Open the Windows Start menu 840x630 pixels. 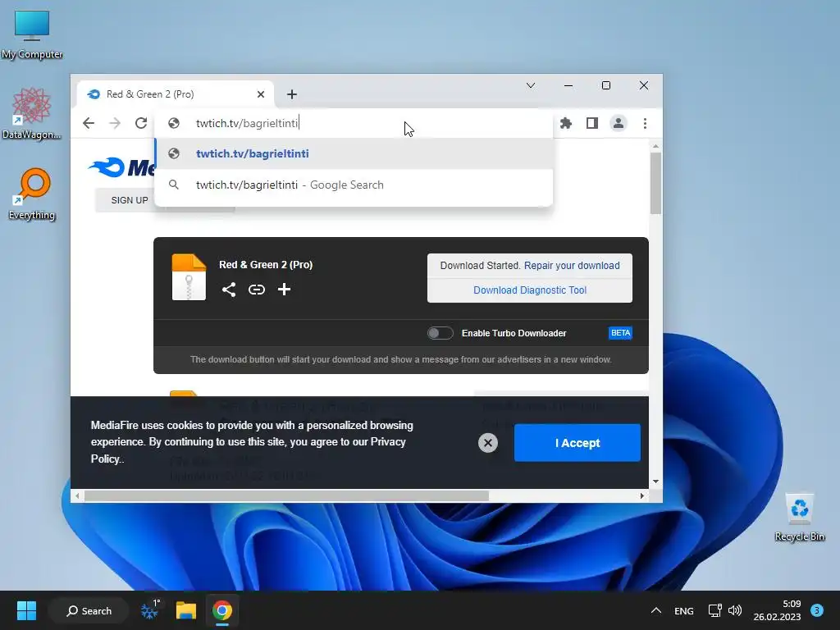(x=26, y=610)
